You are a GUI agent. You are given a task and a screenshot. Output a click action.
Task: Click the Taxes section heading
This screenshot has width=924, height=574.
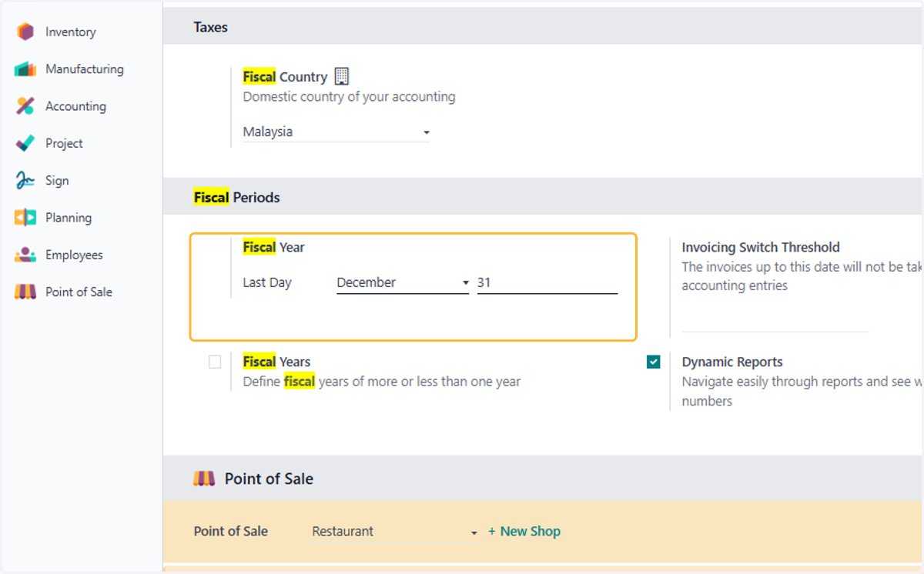point(210,27)
